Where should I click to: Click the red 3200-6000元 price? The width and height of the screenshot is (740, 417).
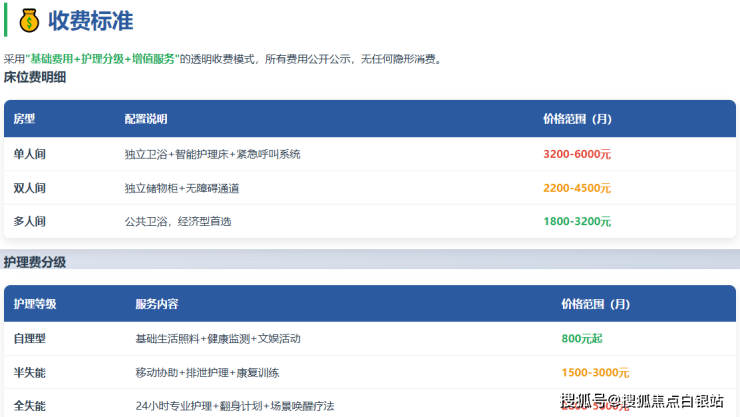[x=577, y=155]
